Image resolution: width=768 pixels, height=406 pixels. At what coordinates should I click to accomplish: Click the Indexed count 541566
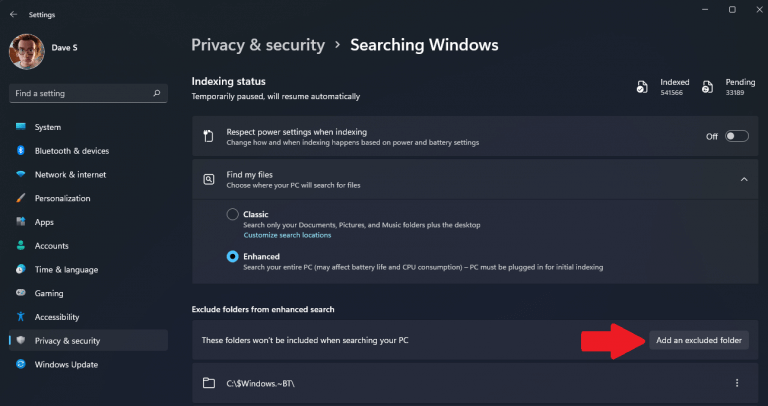point(672,93)
